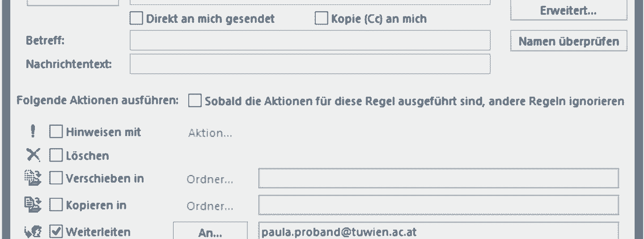Toggle the andere Regeln ignorieren checkbox
Viewport: 644px width, 239px height.
[x=195, y=101]
